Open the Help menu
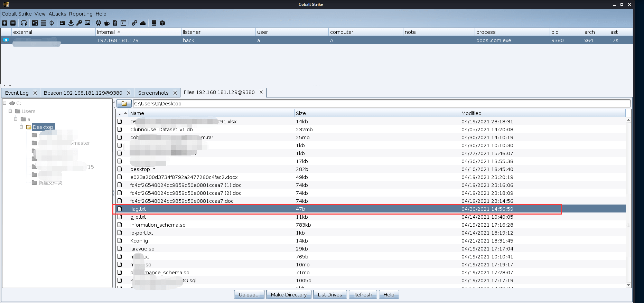 [101, 14]
